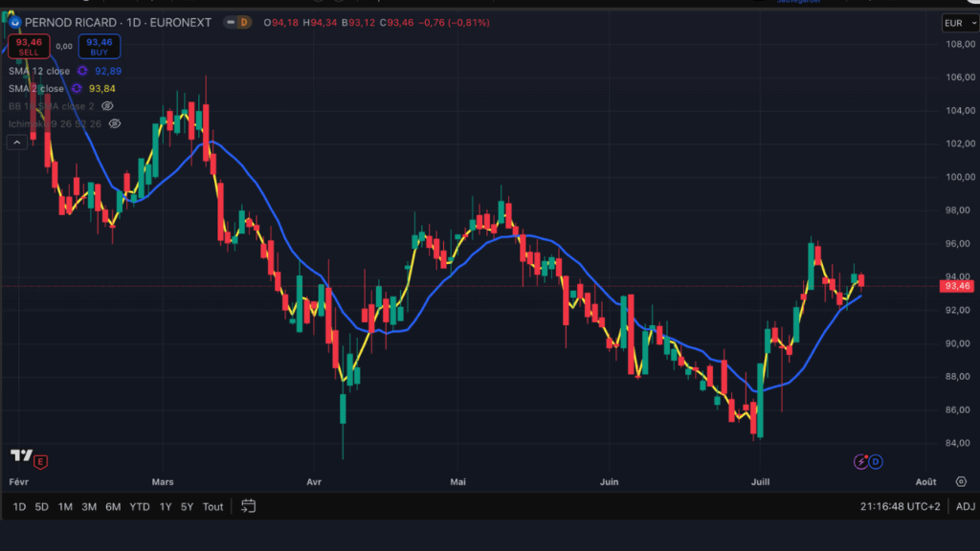Click the 92,00 price axis label
The image size is (980, 551).
click(958, 311)
